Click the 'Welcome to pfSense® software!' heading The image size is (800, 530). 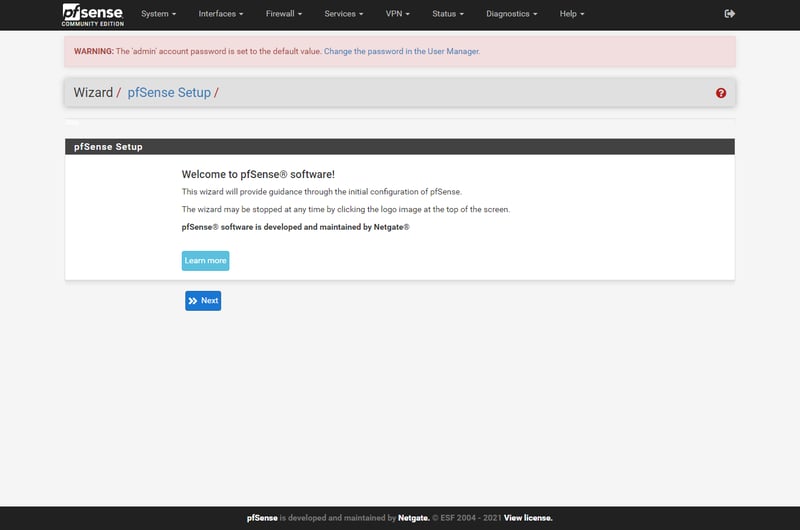[258, 174]
